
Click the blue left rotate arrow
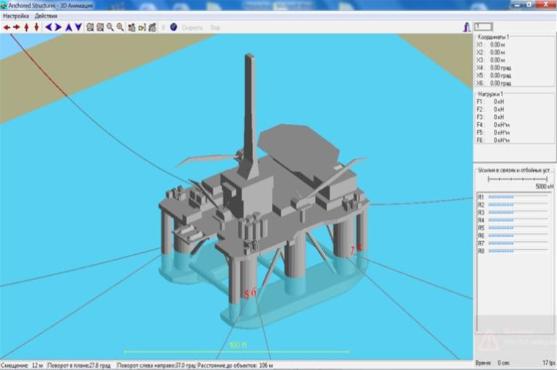49,27
